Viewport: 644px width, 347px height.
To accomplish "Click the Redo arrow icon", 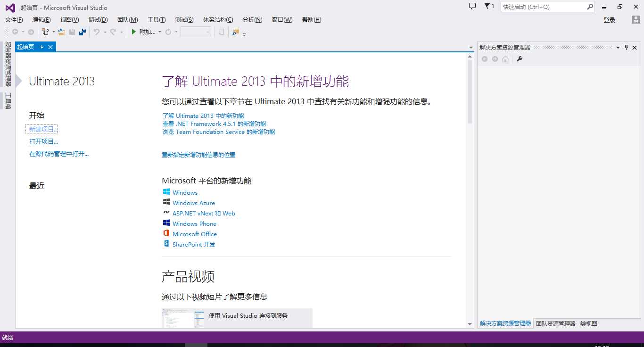I will click(113, 32).
